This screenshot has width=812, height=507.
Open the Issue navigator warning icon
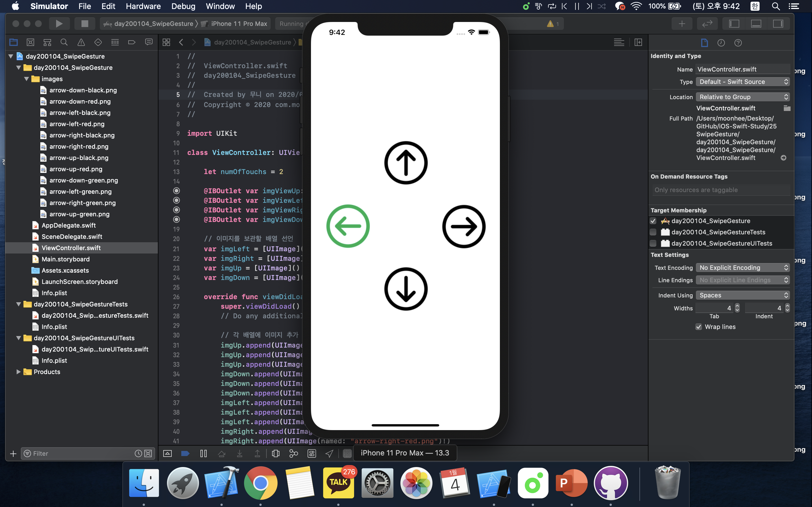point(81,42)
